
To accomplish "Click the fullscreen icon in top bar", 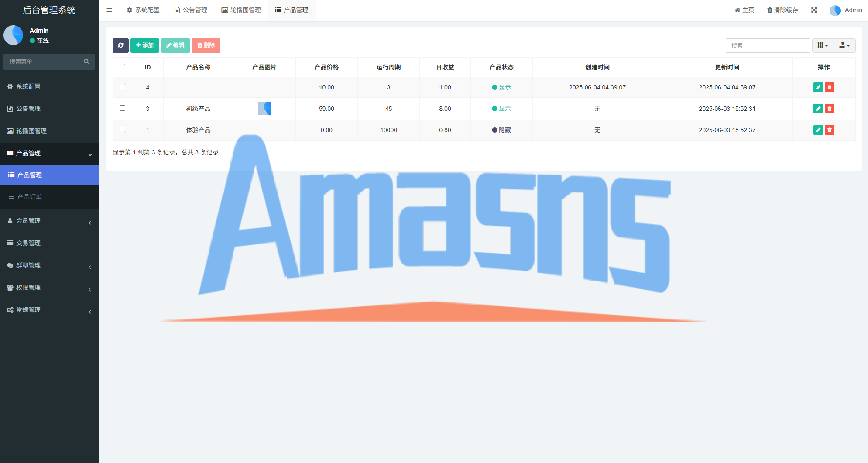I will point(814,10).
